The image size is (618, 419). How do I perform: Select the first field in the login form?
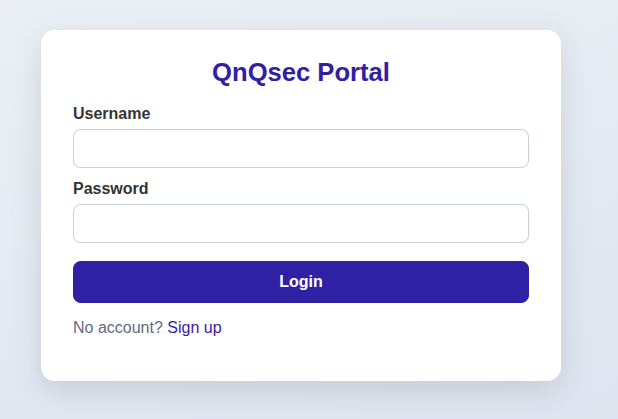(300, 148)
